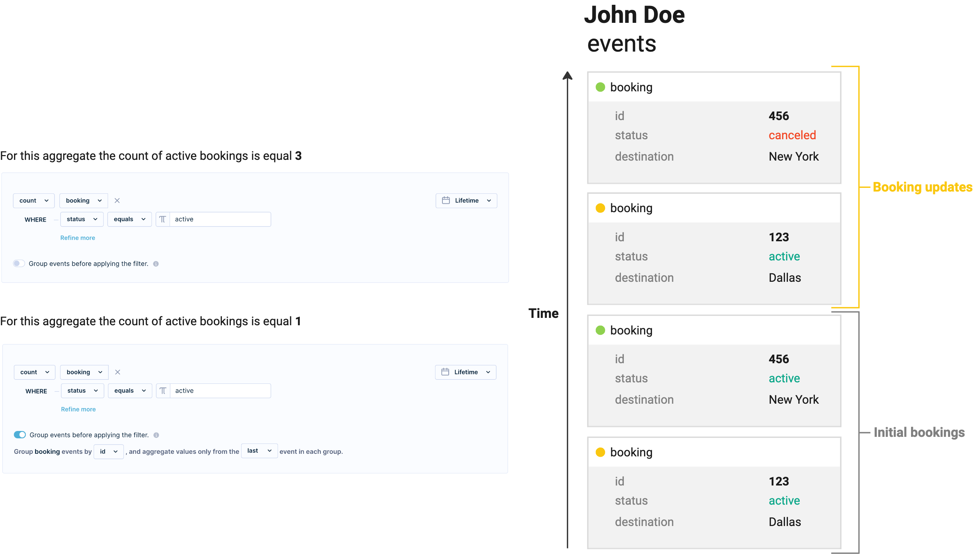Screen dimensions: 980x554
Task: Remove booking event in second aggregate (X icon)
Action: coord(118,372)
